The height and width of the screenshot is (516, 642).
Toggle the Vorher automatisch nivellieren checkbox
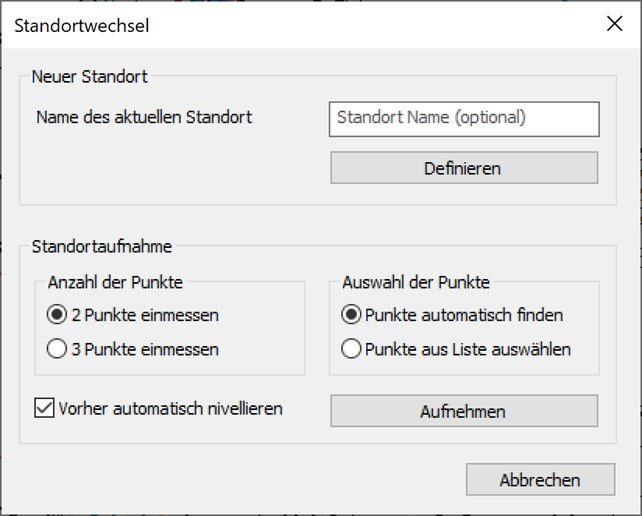pyautogui.click(x=44, y=408)
